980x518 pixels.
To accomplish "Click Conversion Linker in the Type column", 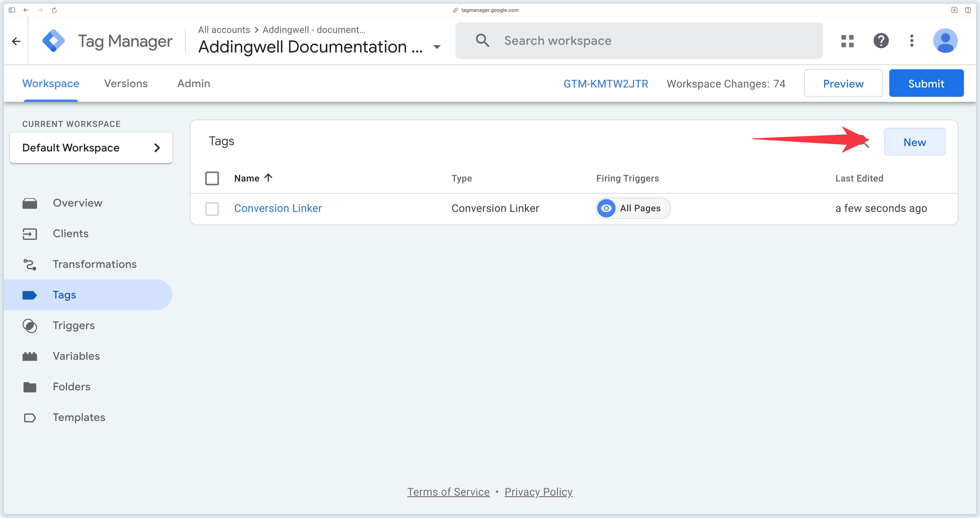I will click(495, 209).
